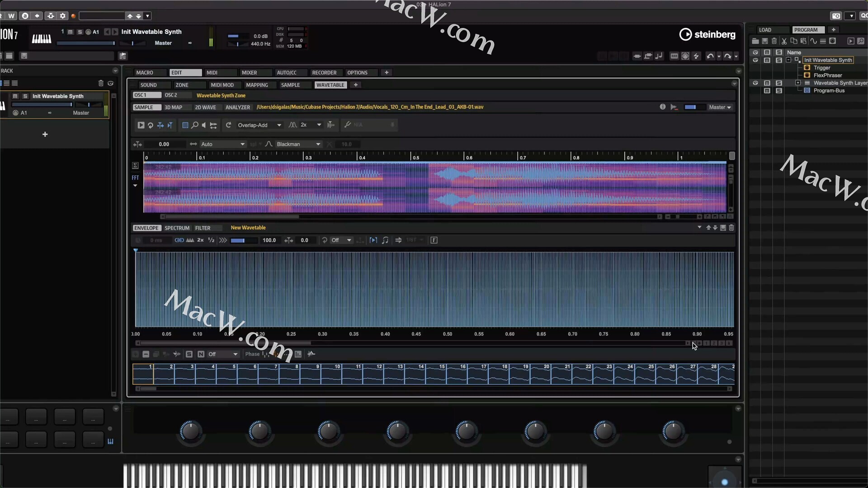Viewport: 868px width, 488px height.
Task: Mute the Program-Bus row
Action: click(x=767, y=91)
